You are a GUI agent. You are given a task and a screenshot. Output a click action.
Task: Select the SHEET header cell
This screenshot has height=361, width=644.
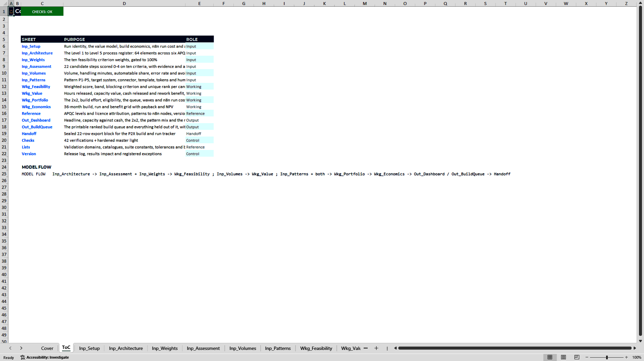point(42,39)
